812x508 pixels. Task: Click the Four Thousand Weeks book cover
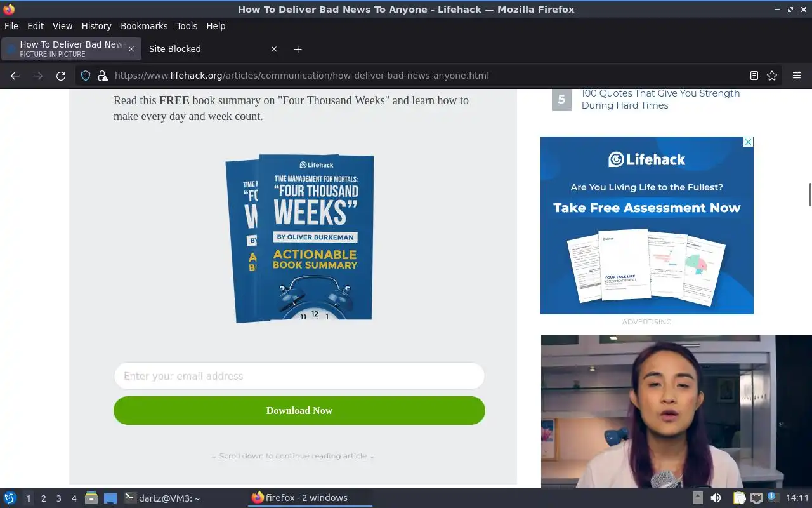(299, 239)
